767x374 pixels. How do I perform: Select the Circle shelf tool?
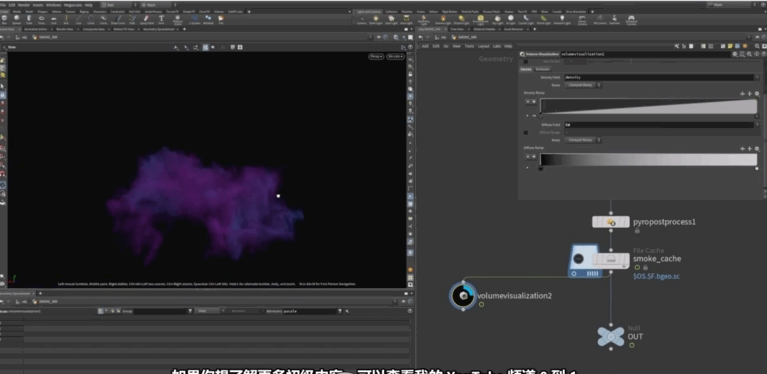click(91, 20)
